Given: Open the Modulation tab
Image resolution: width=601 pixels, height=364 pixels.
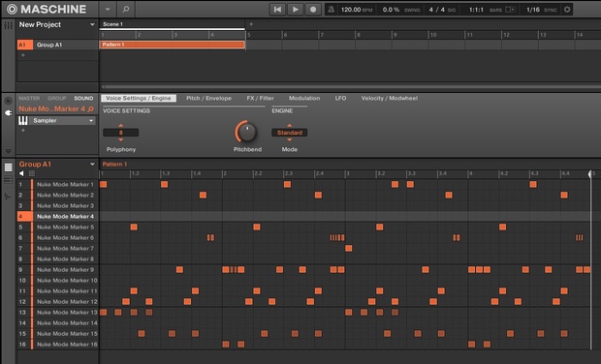Looking at the screenshot, I should (304, 99).
